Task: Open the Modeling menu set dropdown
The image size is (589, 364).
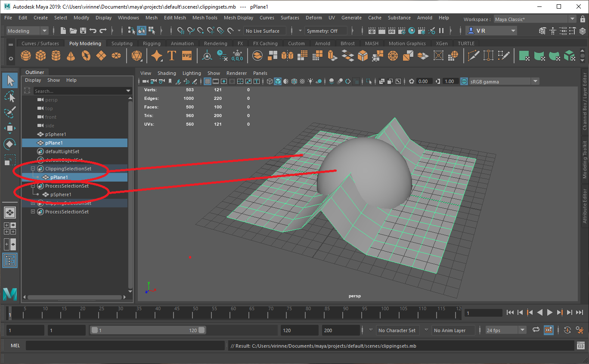Action: pos(28,31)
